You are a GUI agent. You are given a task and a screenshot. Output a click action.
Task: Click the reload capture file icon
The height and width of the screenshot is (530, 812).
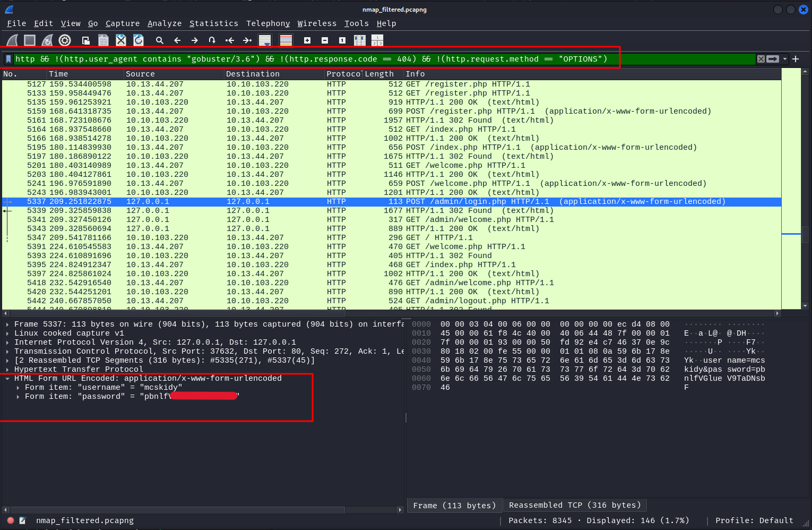[x=139, y=40]
